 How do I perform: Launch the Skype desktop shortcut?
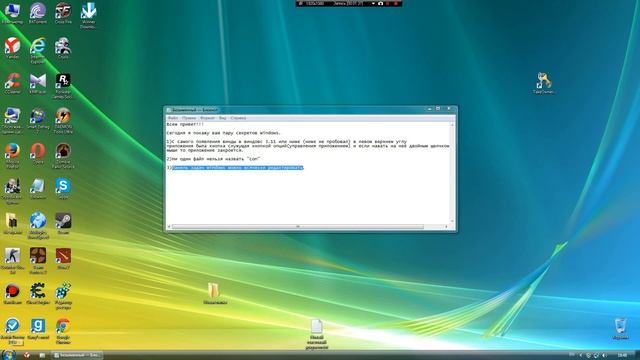click(x=63, y=188)
